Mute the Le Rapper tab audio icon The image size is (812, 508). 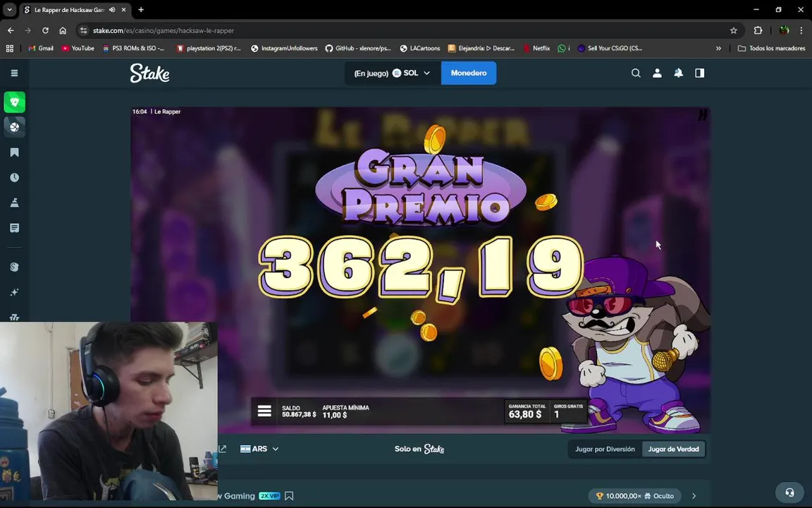[x=112, y=10]
